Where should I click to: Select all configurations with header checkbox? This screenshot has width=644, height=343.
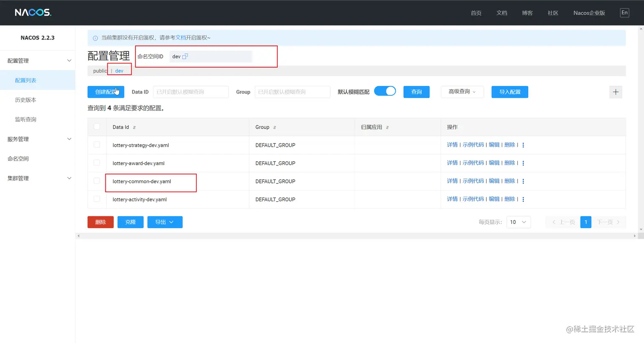click(97, 126)
